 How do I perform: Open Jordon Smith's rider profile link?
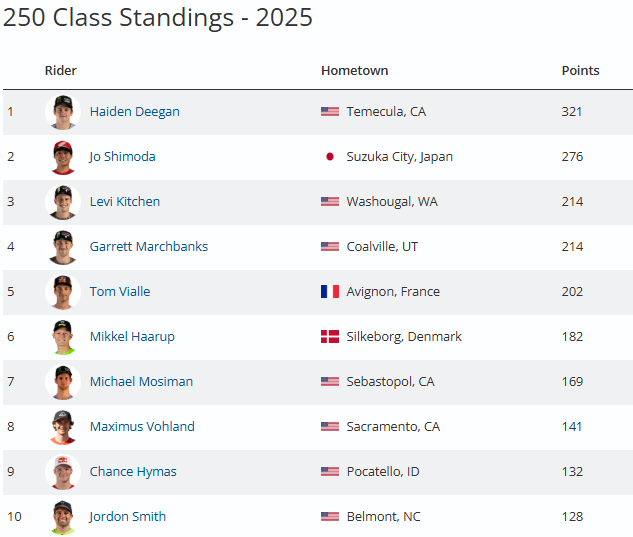(128, 517)
